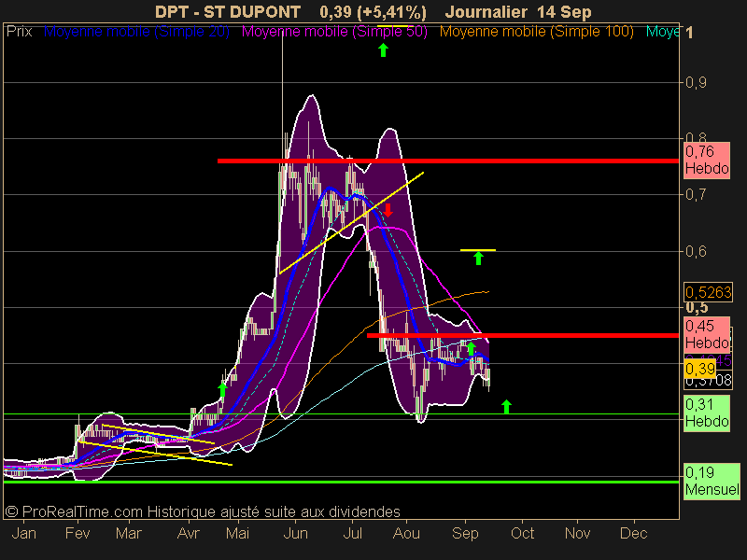The height and width of the screenshot is (560, 747).
Task: Click the "0,9" price axis label
Action: click(x=696, y=83)
